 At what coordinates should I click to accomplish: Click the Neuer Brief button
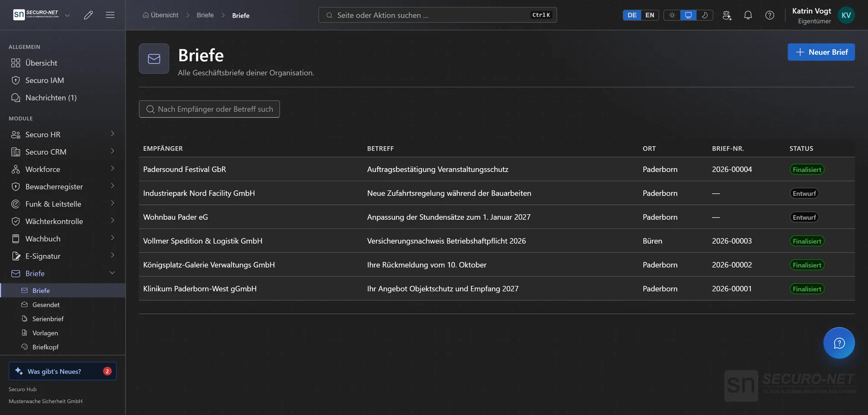tap(821, 52)
